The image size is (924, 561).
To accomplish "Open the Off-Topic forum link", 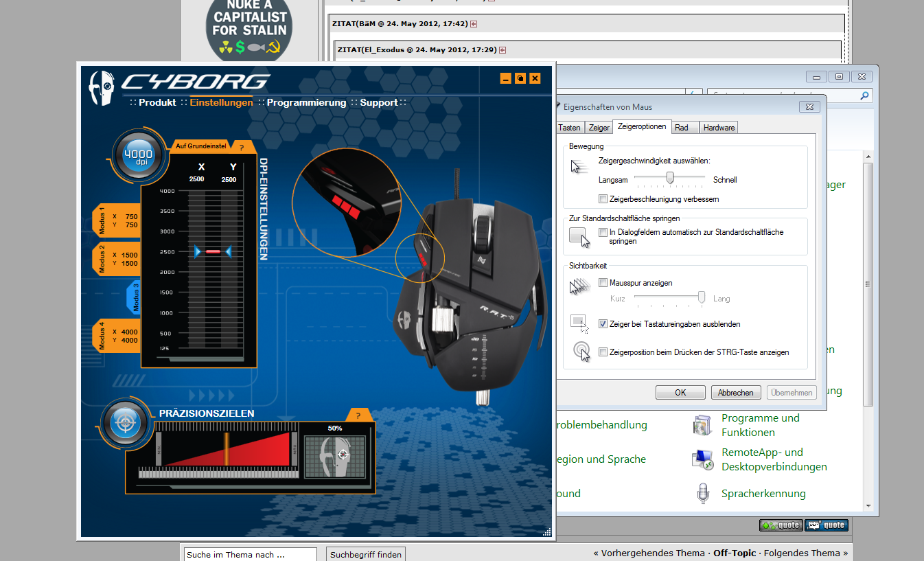I will 735,553.
